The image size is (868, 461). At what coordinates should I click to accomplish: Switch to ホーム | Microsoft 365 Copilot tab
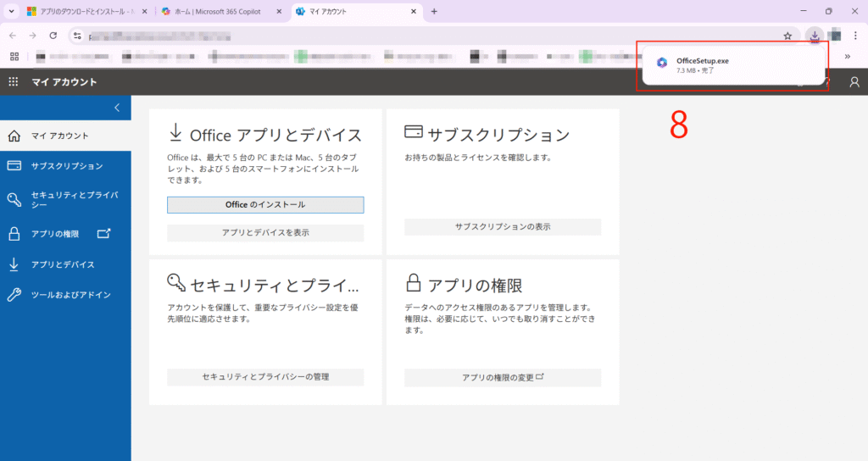pyautogui.click(x=221, y=11)
